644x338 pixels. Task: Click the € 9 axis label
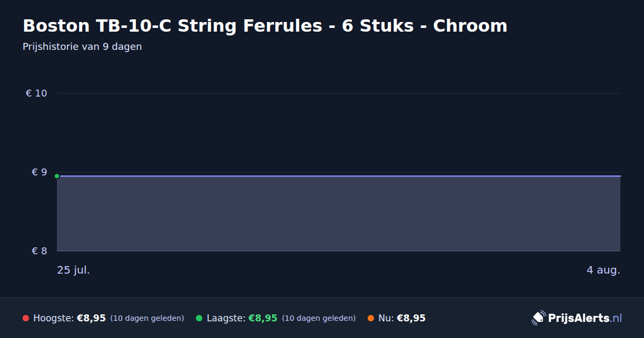pos(40,172)
